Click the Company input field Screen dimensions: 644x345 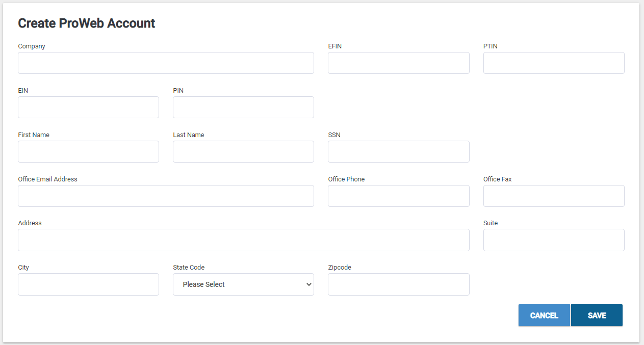pos(166,63)
